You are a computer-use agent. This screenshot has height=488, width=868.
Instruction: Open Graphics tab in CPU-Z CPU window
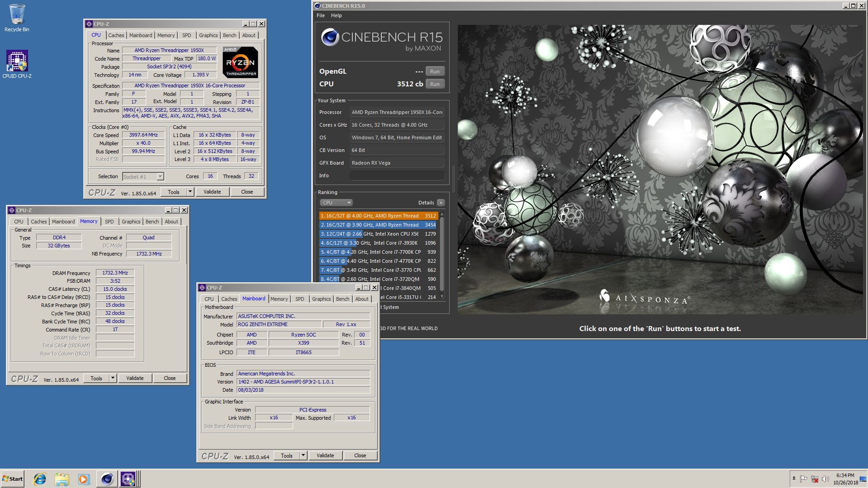click(208, 35)
